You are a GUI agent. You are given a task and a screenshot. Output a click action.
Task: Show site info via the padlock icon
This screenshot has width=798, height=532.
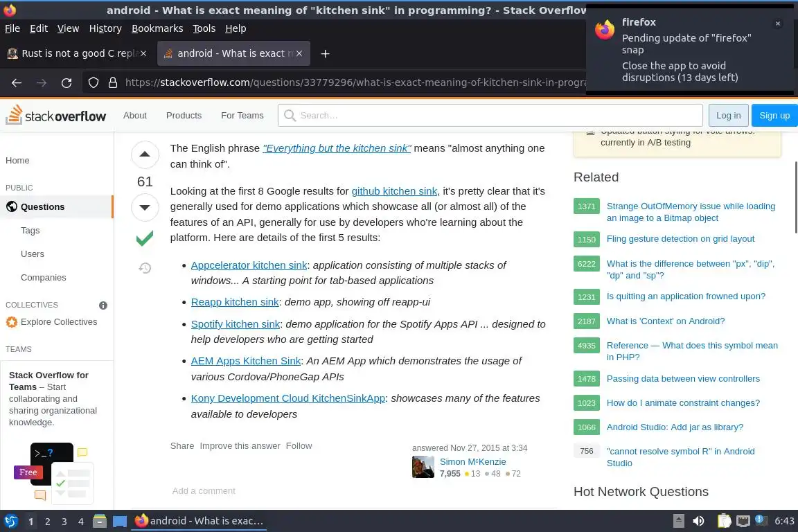113,82
